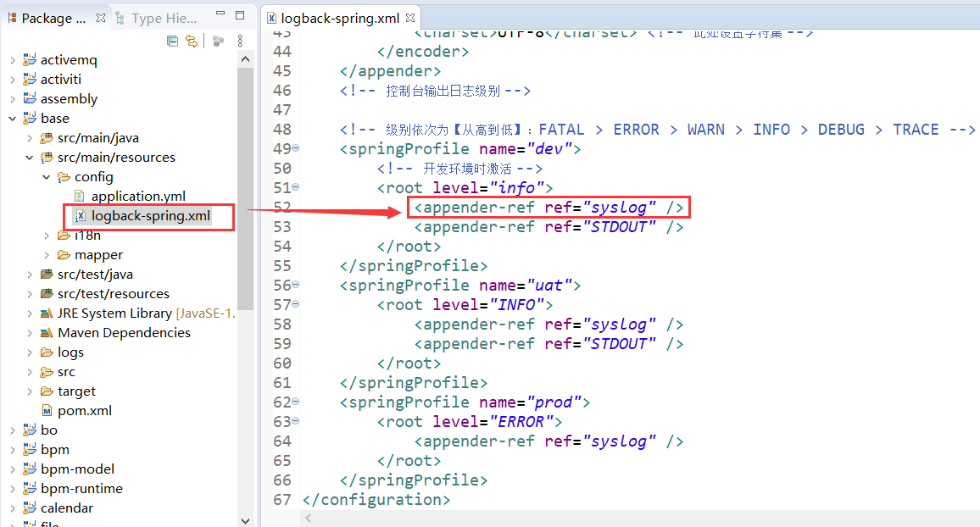This screenshot has height=527, width=980.
Task: Select logback-spring.xml in the tree
Action: click(151, 216)
